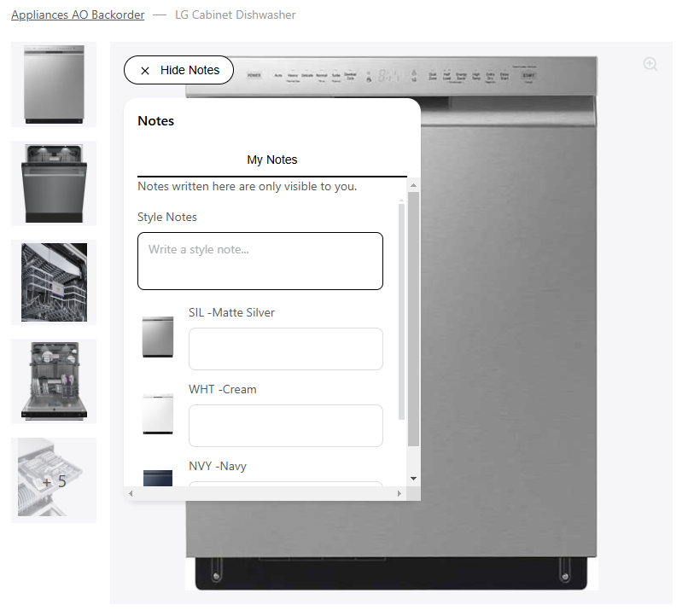This screenshot has width=688, height=616.
Task: Focus the Write a style note field
Action: (260, 261)
